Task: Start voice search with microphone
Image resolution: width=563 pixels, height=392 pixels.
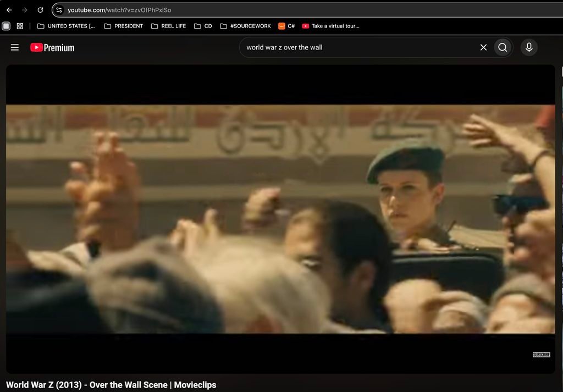Action: pyautogui.click(x=529, y=47)
